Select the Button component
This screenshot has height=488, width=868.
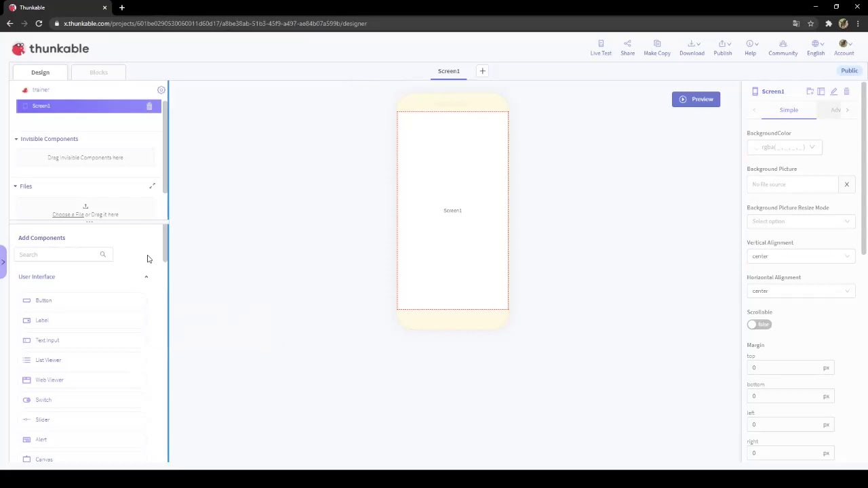pyautogui.click(x=83, y=300)
